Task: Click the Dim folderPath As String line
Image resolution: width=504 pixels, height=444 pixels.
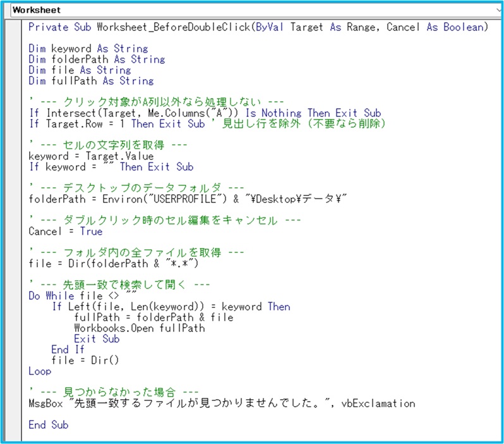Action: (96, 59)
